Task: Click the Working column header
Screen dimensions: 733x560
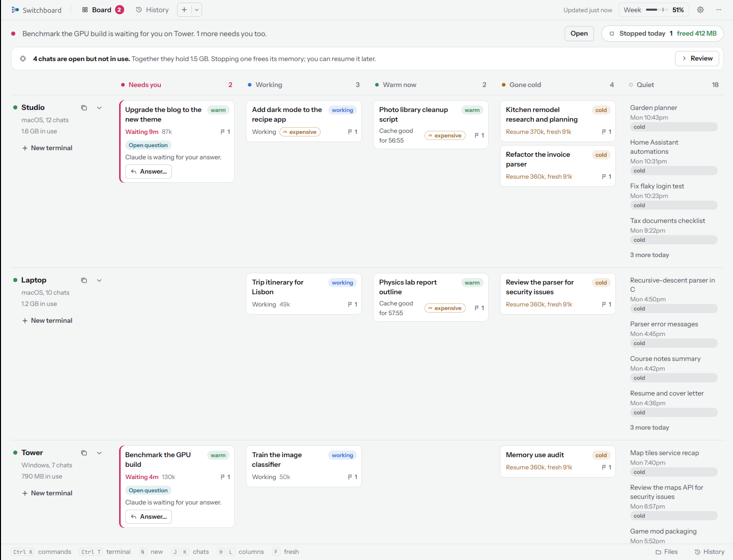Action: 304,85
